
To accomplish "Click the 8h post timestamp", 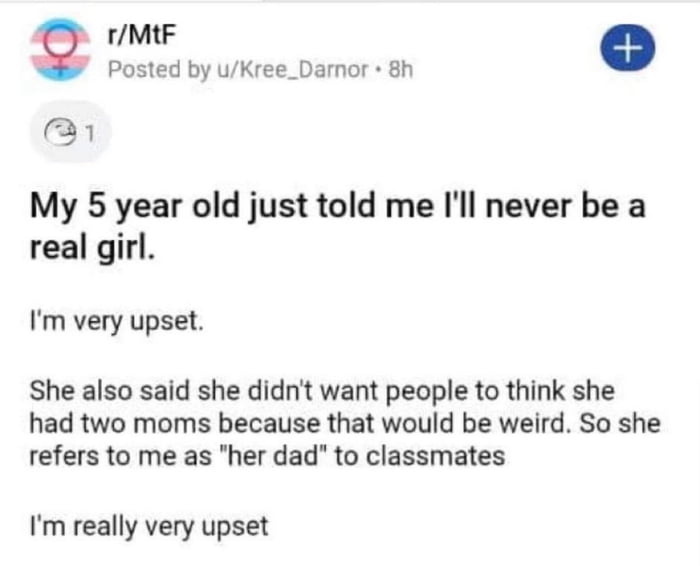I will tap(401, 70).
